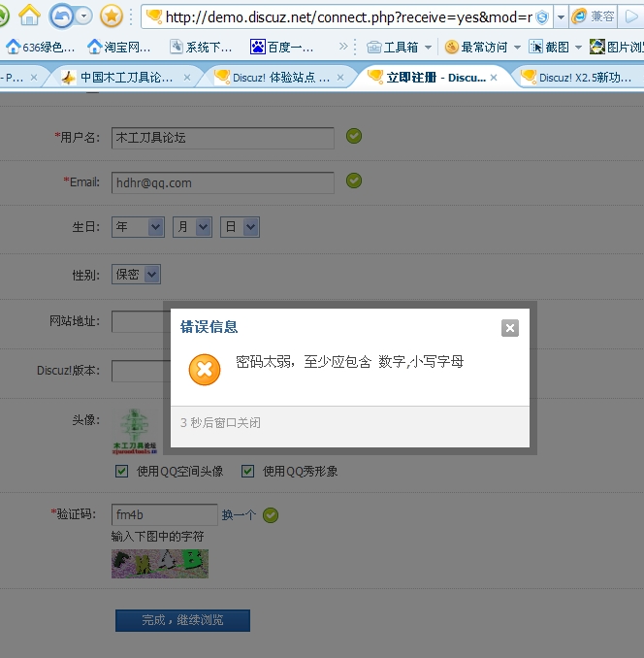Image resolution: width=644 pixels, height=658 pixels.
Task: Click 完成,继续浏览 submit button
Action: 182,620
